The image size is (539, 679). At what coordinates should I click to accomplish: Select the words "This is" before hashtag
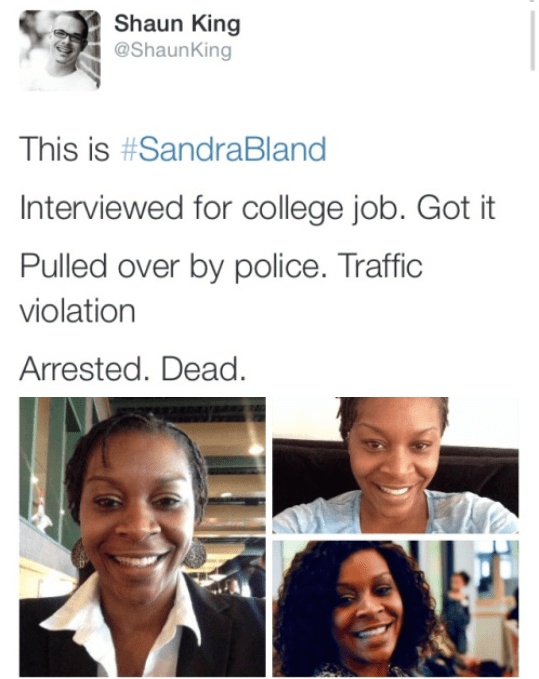coord(64,149)
